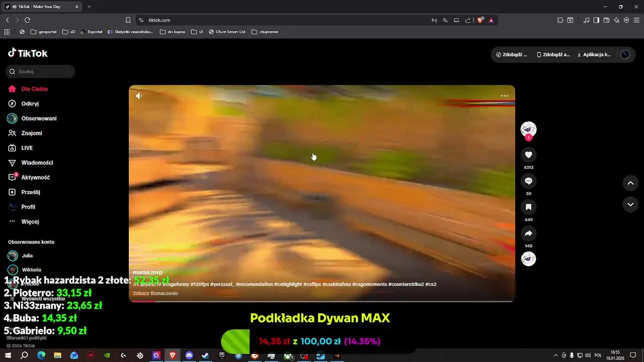Click the first Zdobądź coins button
Viewport: 644px width, 362px height.
512,55
